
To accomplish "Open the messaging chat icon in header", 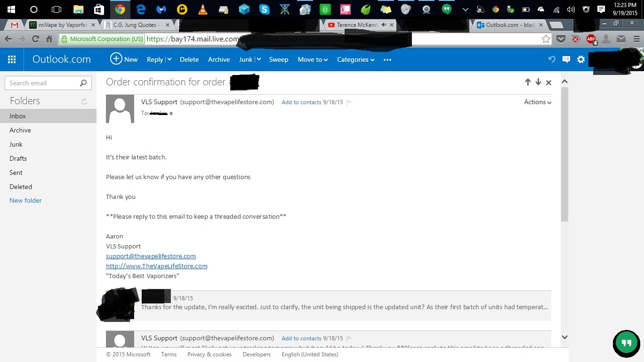I will [566, 59].
